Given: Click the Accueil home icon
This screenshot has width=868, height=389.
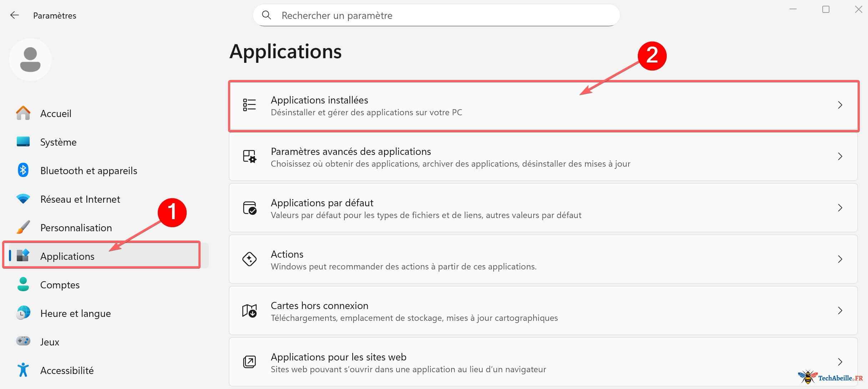Looking at the screenshot, I should tap(23, 113).
